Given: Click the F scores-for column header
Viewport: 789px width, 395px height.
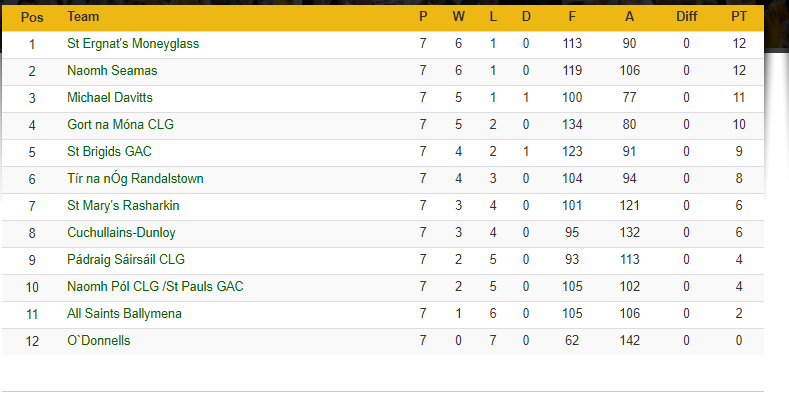Looking at the screenshot, I should pos(572,17).
